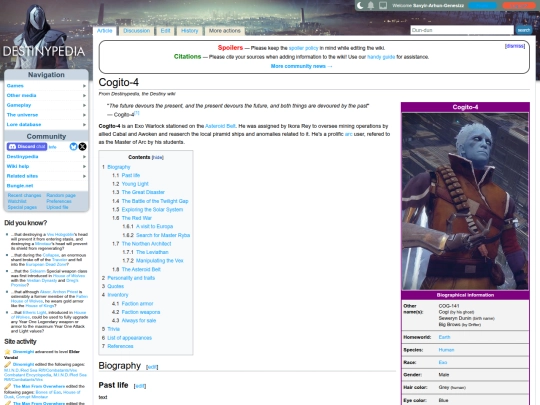The width and height of the screenshot is (540, 405).
Task: Click pencil icon beside Dinomight edited
Action: [x=7, y=364]
